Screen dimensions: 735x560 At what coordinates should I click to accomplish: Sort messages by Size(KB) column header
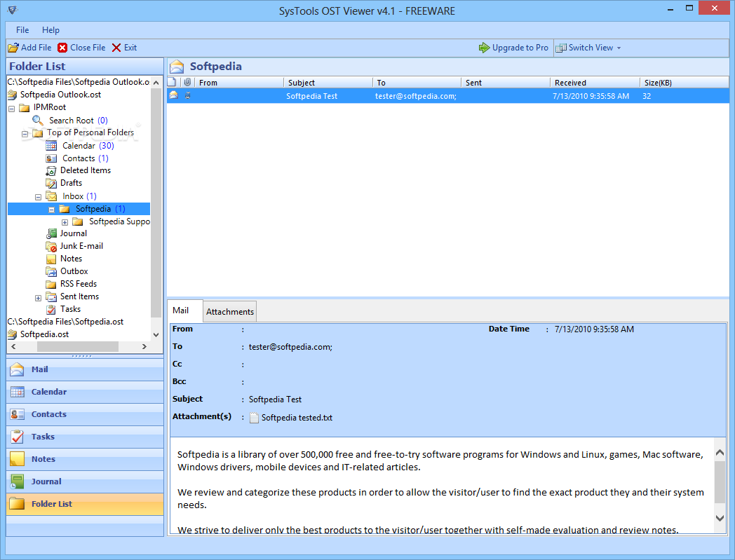685,83
